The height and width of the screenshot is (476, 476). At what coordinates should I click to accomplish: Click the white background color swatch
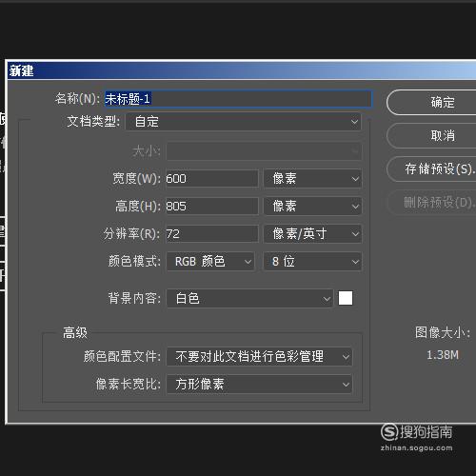[x=346, y=298]
